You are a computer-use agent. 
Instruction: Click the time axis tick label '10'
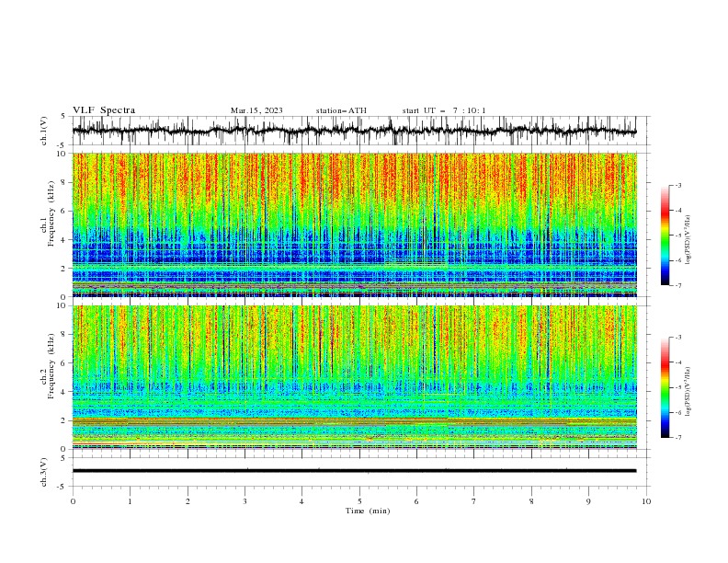point(646,501)
